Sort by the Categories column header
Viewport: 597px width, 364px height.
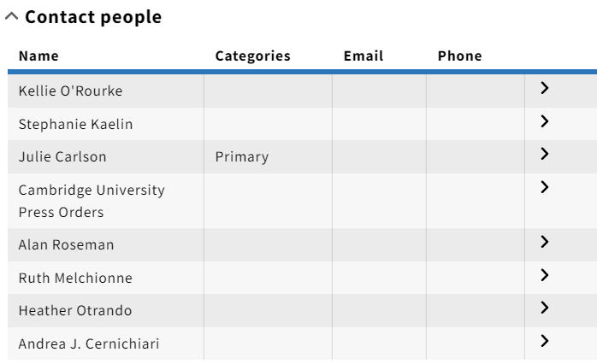click(253, 56)
